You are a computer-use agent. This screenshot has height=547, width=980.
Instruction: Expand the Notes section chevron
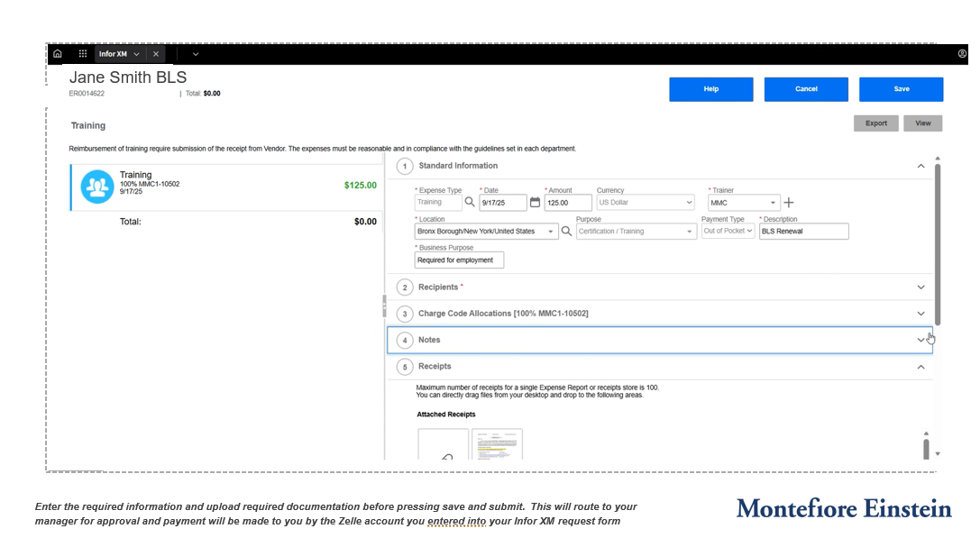point(920,341)
